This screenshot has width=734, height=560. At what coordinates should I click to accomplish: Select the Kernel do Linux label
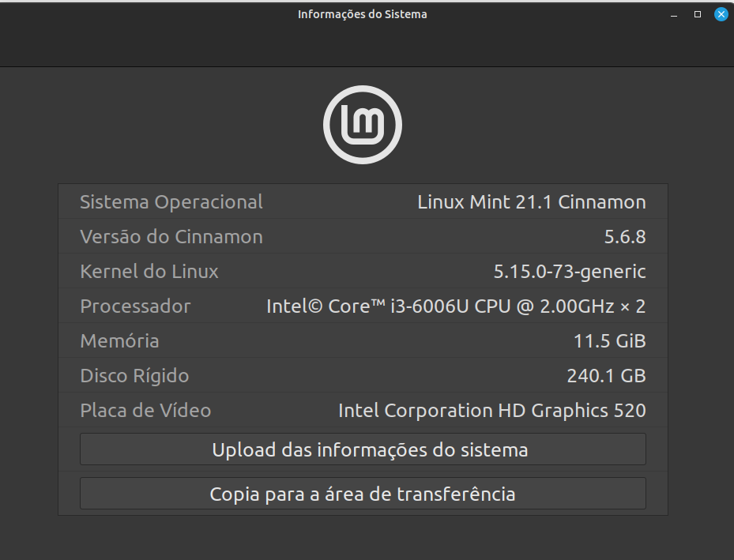[149, 272]
